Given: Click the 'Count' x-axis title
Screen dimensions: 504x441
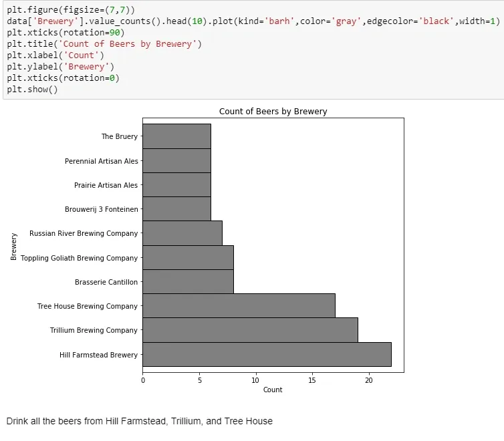Looking at the screenshot, I should [x=273, y=390].
